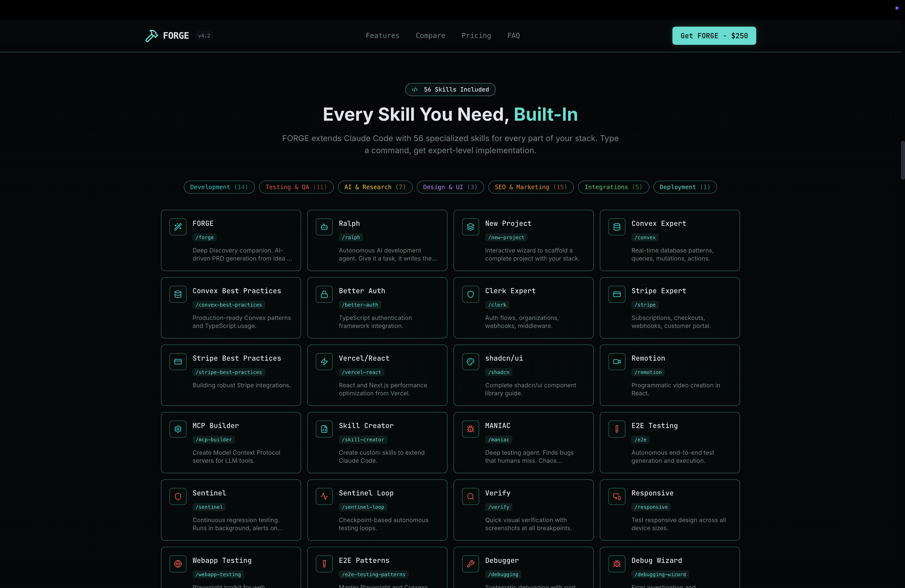This screenshot has width=905, height=588.
Task: Open the FAQ nav link
Action: point(513,36)
